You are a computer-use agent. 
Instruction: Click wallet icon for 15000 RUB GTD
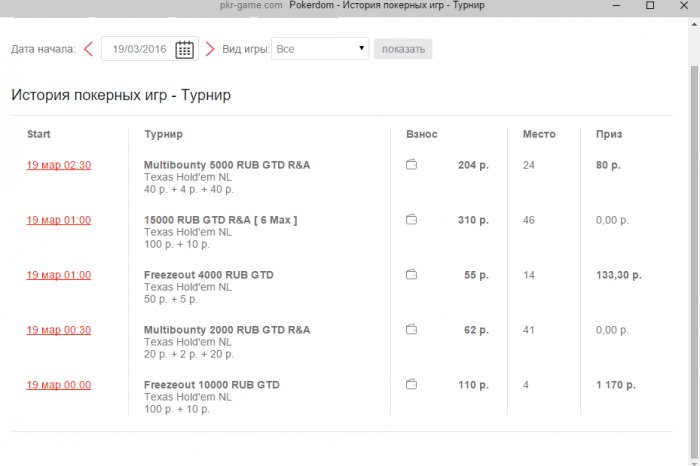tap(411, 220)
